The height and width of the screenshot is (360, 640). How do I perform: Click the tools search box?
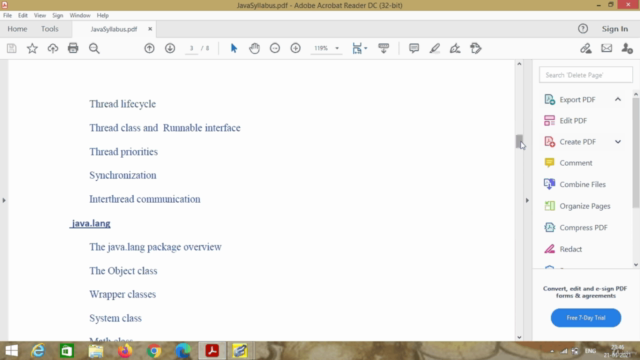586,75
